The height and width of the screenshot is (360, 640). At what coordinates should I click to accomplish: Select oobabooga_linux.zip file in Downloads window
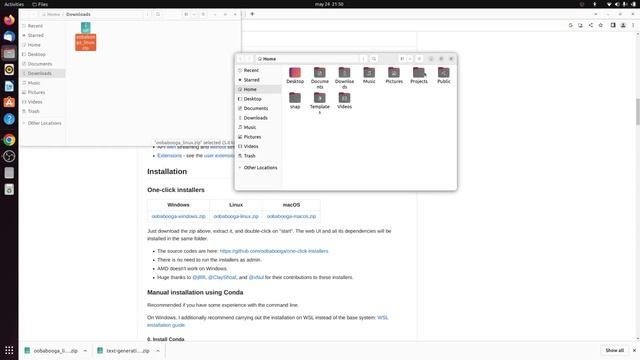tap(86, 37)
